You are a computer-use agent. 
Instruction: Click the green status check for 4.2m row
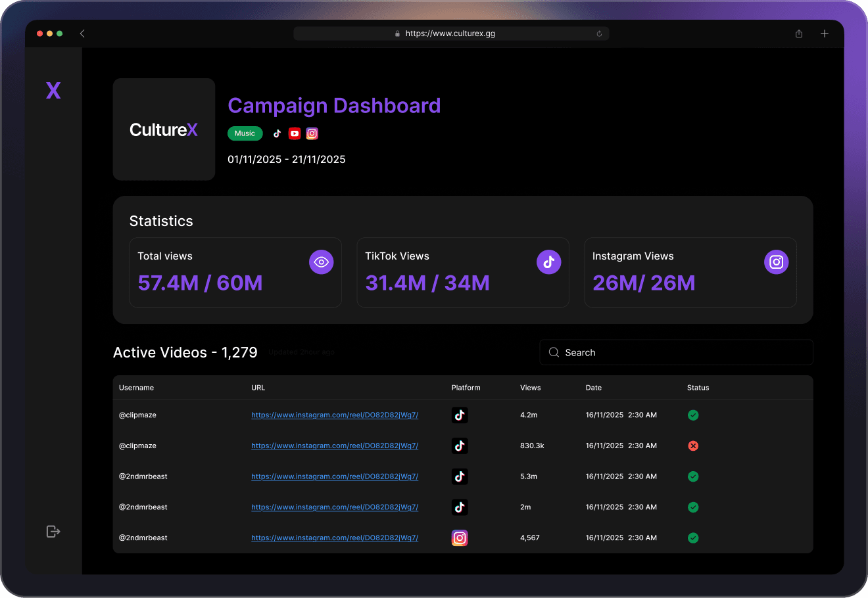[x=693, y=415]
